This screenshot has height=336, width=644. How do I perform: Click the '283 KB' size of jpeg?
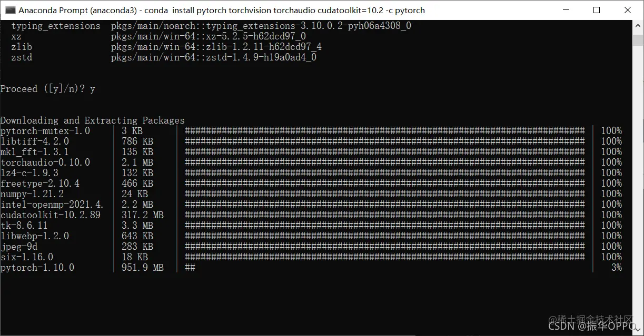(137, 247)
